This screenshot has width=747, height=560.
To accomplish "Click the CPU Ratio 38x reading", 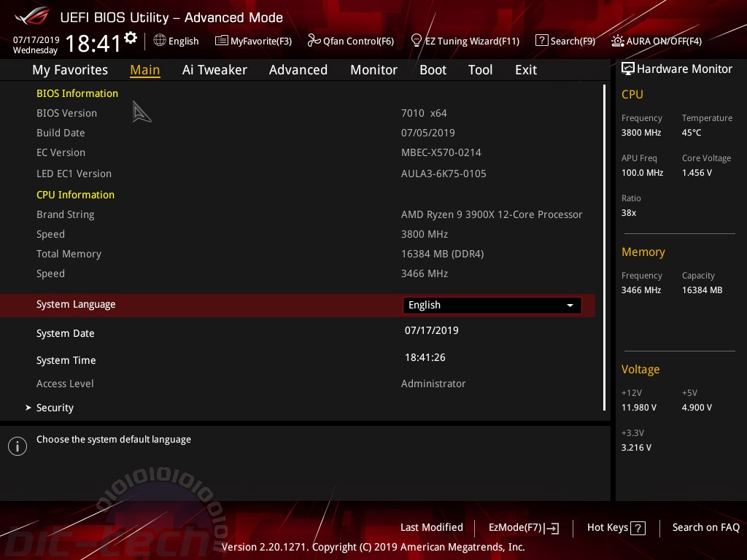I will [x=629, y=213].
